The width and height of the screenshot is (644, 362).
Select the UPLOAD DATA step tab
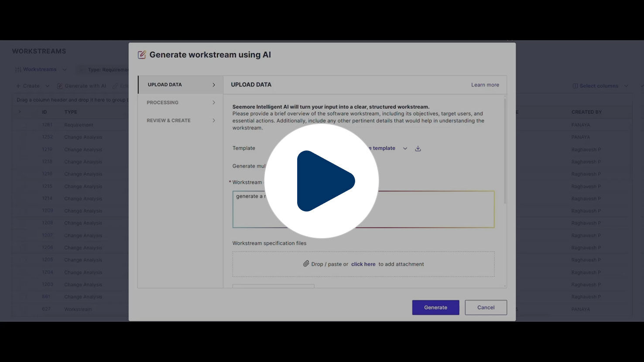coord(180,85)
